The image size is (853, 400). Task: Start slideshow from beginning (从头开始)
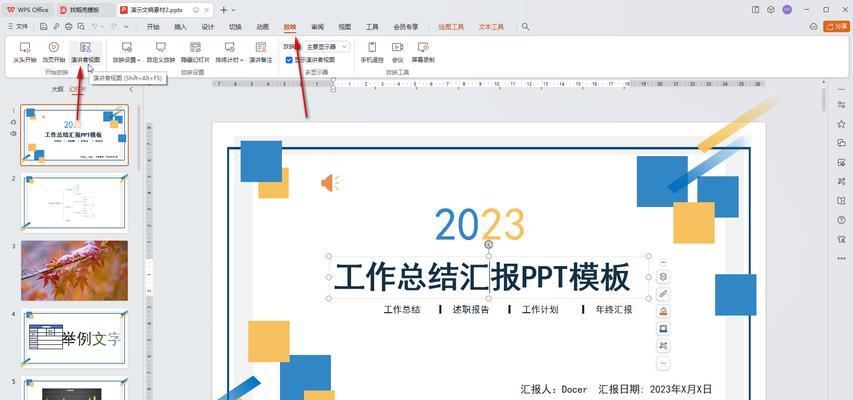pos(24,52)
